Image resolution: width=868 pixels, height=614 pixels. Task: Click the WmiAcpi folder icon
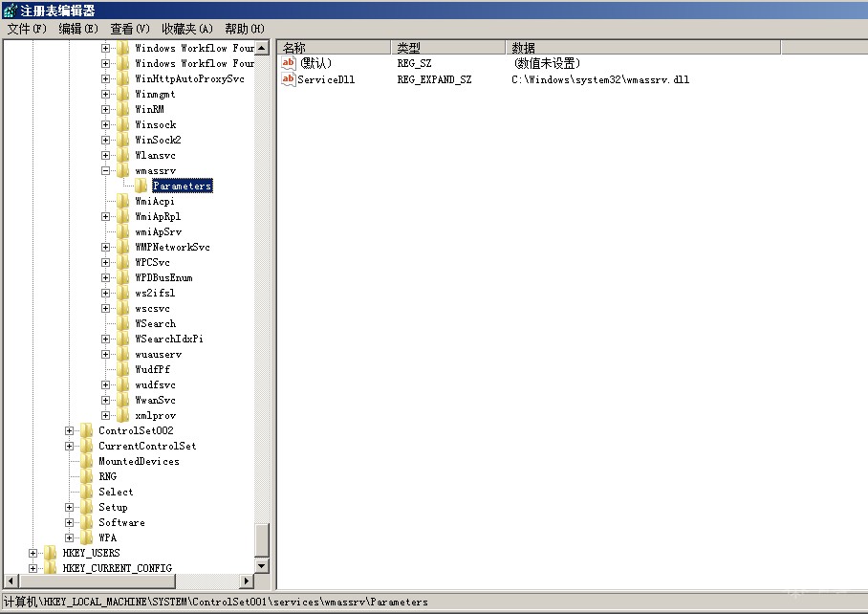point(123,201)
